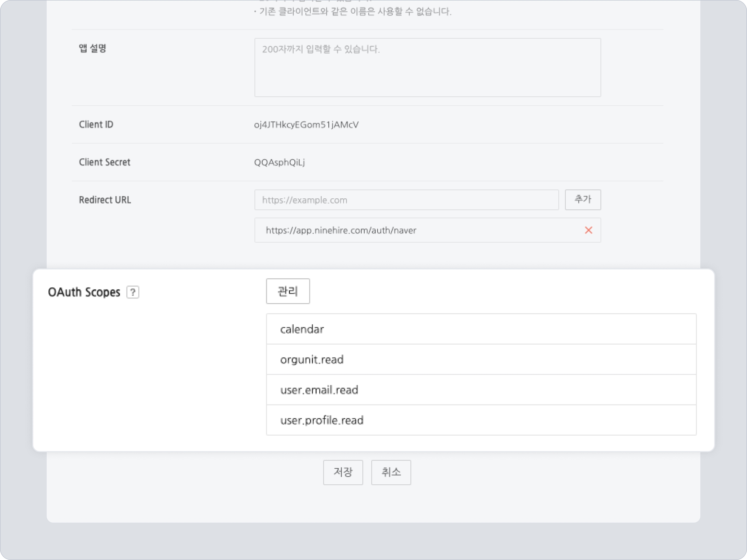Click the Client Secret value QQAsphQiLj
The image size is (747, 560).
point(279,162)
